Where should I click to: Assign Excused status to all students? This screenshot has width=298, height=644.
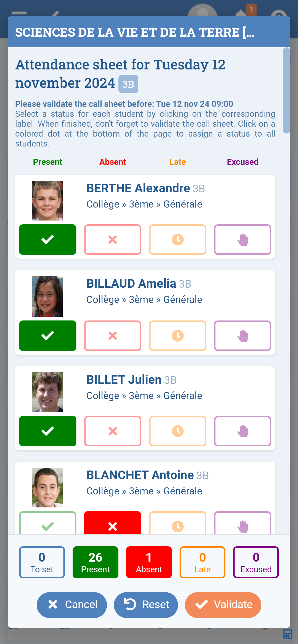(256, 562)
